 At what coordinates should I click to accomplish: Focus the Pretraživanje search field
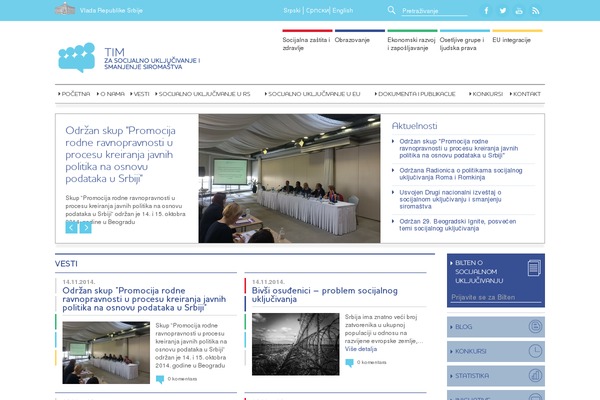[x=434, y=11]
